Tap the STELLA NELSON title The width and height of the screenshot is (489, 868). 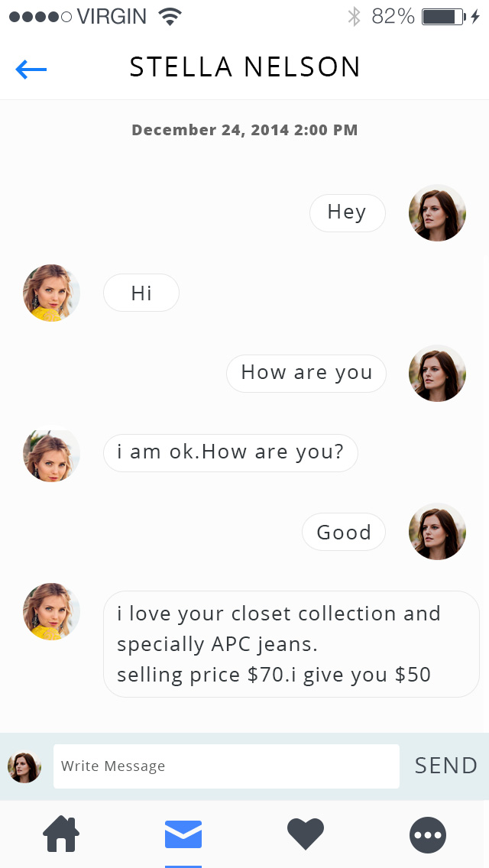(x=244, y=68)
